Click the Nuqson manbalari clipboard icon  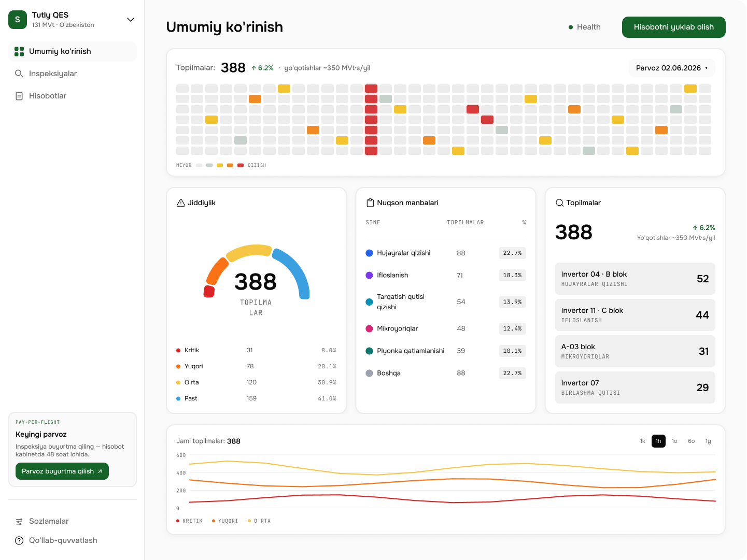tap(370, 203)
